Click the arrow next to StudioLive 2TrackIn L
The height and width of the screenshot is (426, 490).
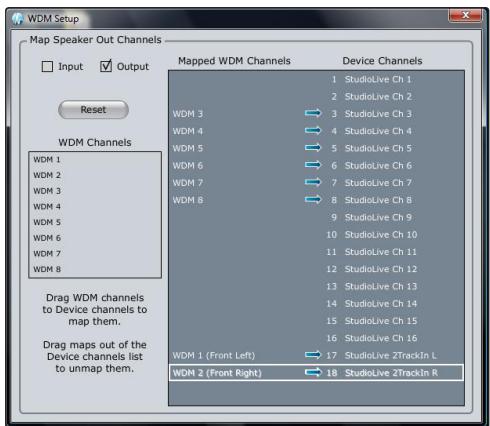coord(313,355)
